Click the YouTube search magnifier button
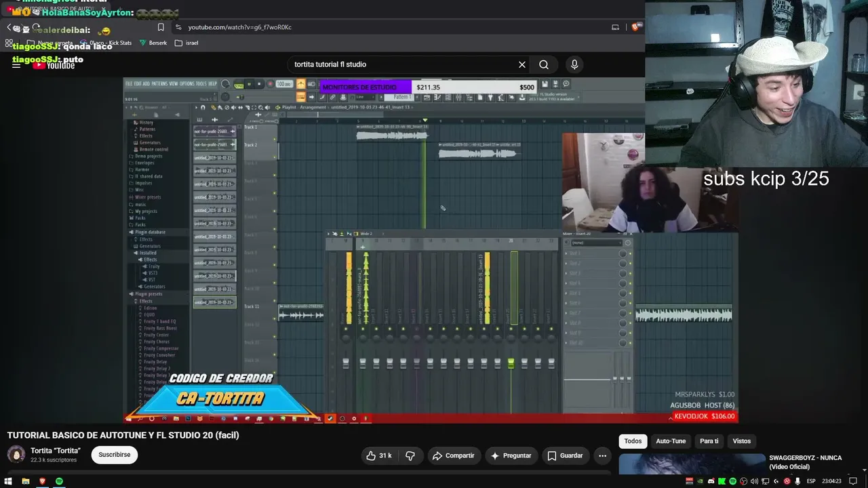 click(544, 64)
